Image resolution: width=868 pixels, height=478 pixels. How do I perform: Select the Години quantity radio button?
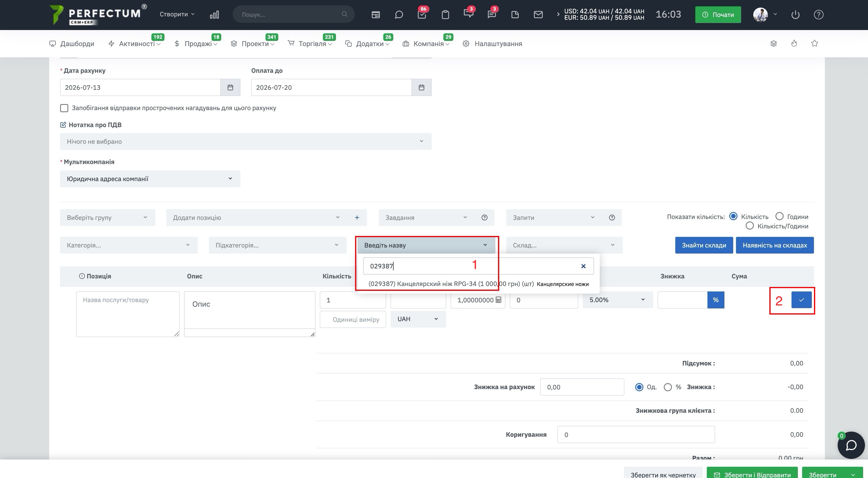[x=779, y=217]
